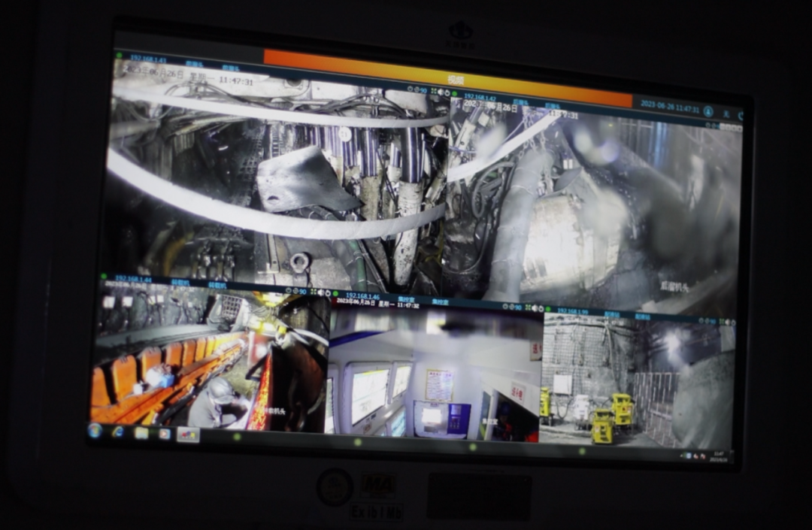Toggle fullscreen on the 192.168.1.44 feed

(313, 292)
